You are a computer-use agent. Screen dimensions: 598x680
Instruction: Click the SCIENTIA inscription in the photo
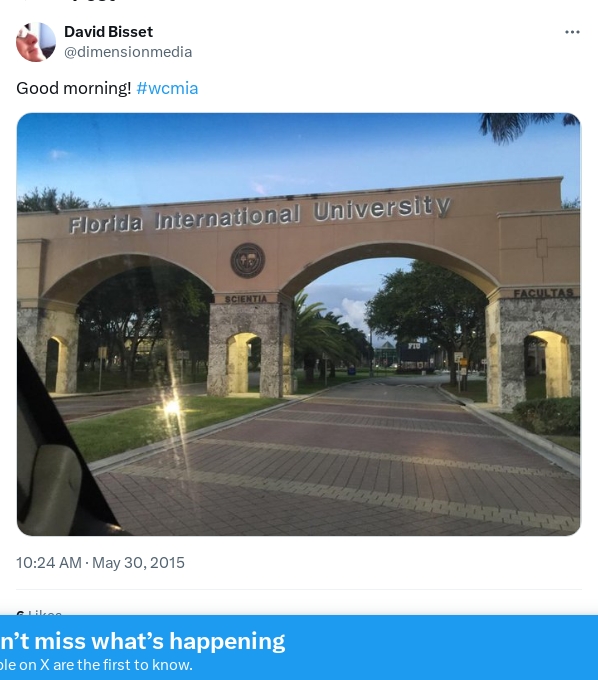245,299
